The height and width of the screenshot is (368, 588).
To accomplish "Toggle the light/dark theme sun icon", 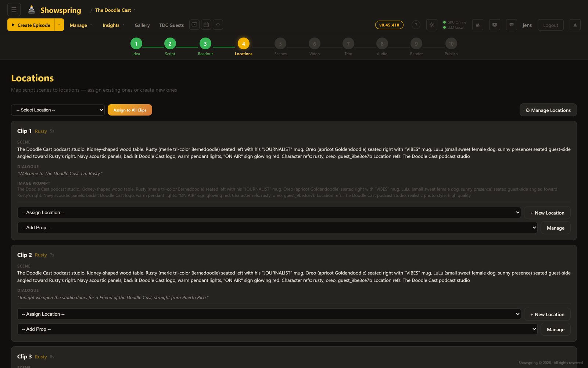I will tap(432, 25).
